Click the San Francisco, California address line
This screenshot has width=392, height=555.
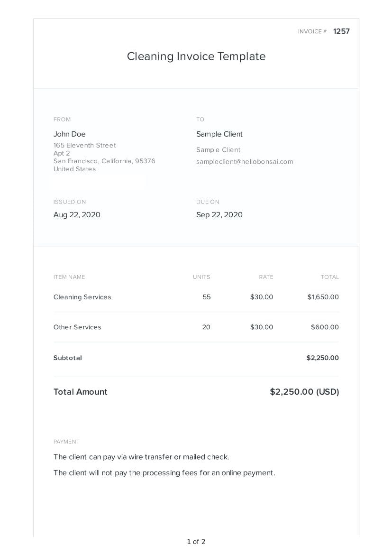pyautogui.click(x=104, y=161)
